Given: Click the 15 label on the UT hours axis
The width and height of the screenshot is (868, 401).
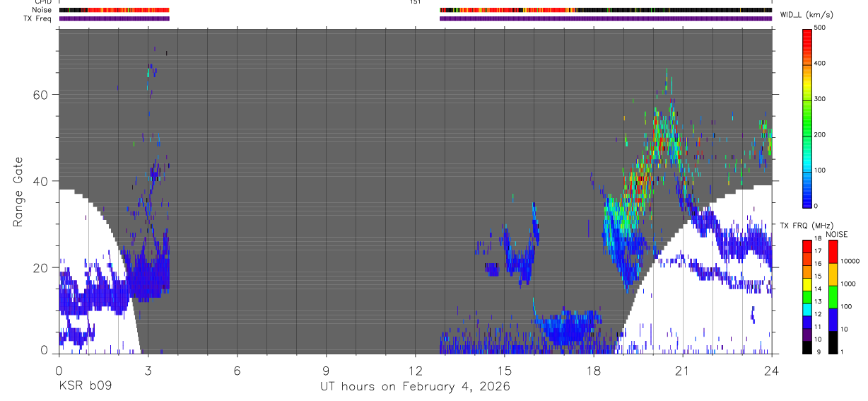Looking at the screenshot, I should [x=504, y=371].
